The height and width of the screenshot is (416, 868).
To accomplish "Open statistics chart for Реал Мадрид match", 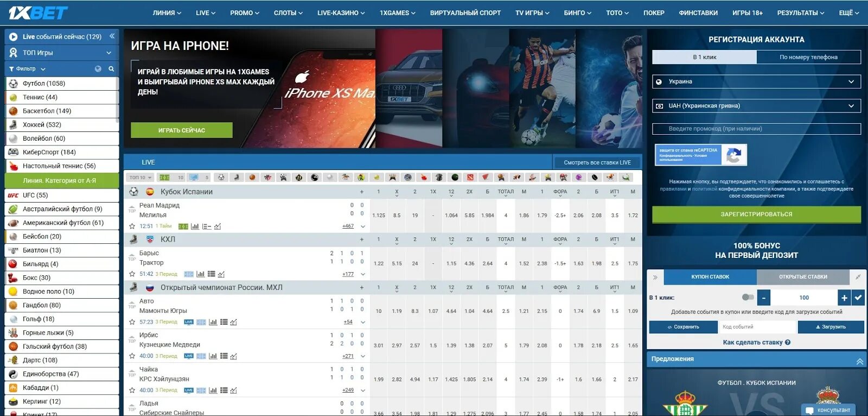I will pyautogui.click(x=195, y=226).
